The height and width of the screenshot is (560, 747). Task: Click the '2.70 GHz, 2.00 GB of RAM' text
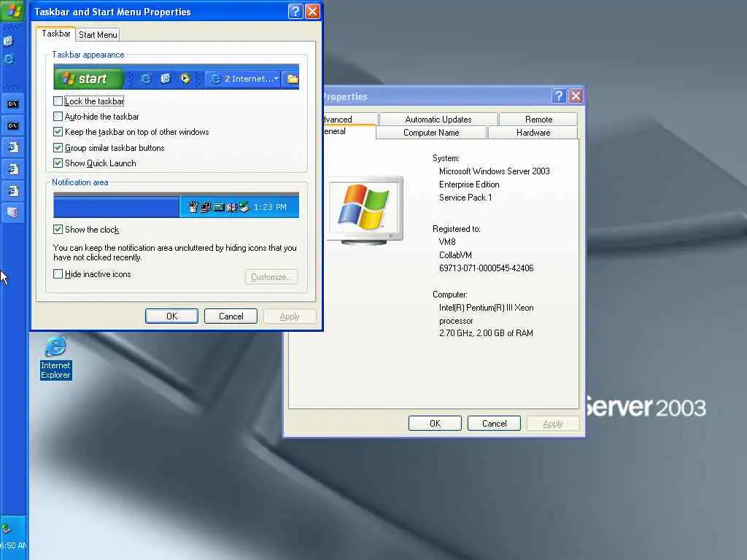click(x=486, y=332)
